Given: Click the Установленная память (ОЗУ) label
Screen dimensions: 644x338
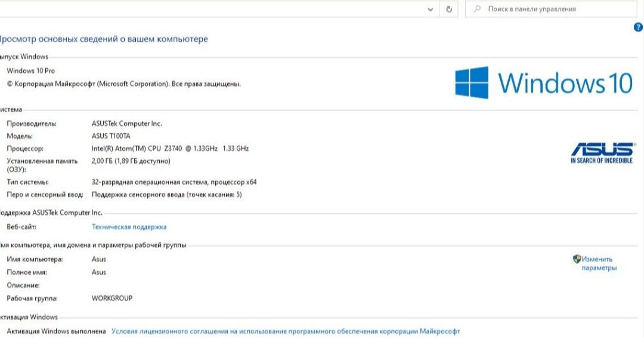Looking at the screenshot, I should [x=42, y=165].
